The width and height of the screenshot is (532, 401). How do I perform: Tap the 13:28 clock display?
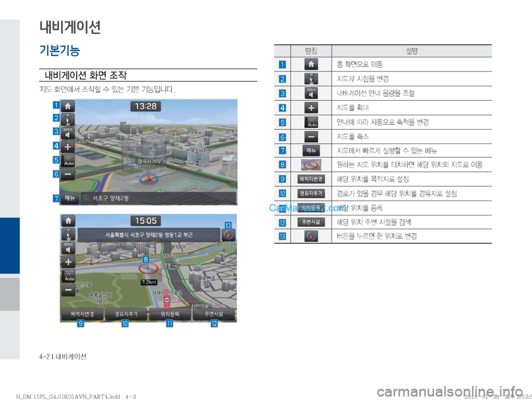pyautogui.click(x=146, y=106)
